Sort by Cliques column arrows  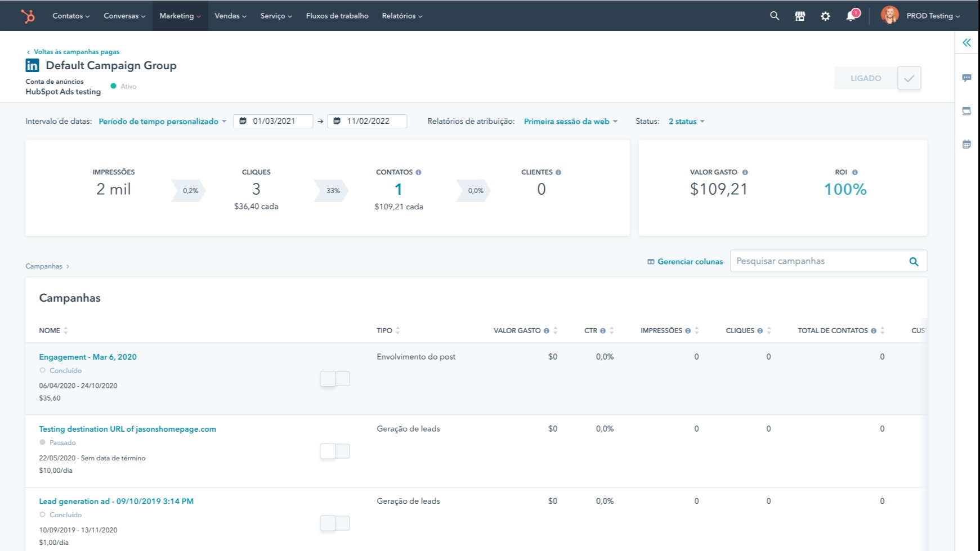pyautogui.click(x=769, y=330)
